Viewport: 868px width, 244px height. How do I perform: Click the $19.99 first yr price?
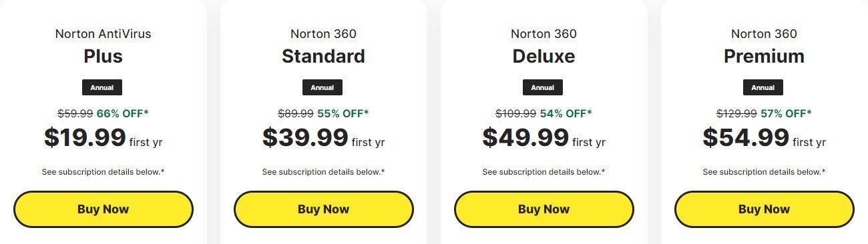[x=103, y=138]
